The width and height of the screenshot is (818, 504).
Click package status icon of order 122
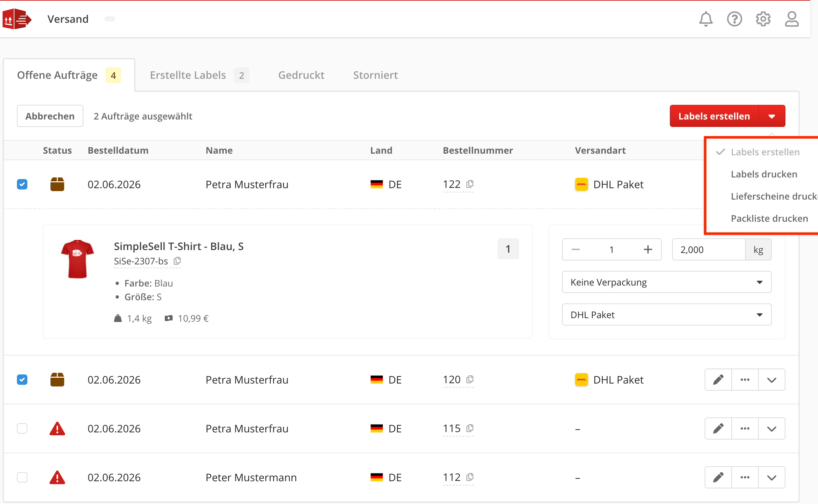(x=57, y=184)
